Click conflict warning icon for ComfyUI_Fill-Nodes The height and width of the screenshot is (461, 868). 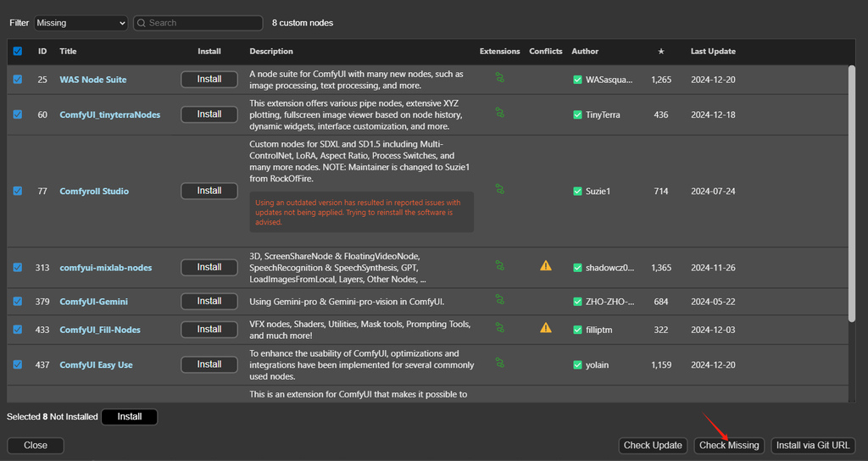546,328
